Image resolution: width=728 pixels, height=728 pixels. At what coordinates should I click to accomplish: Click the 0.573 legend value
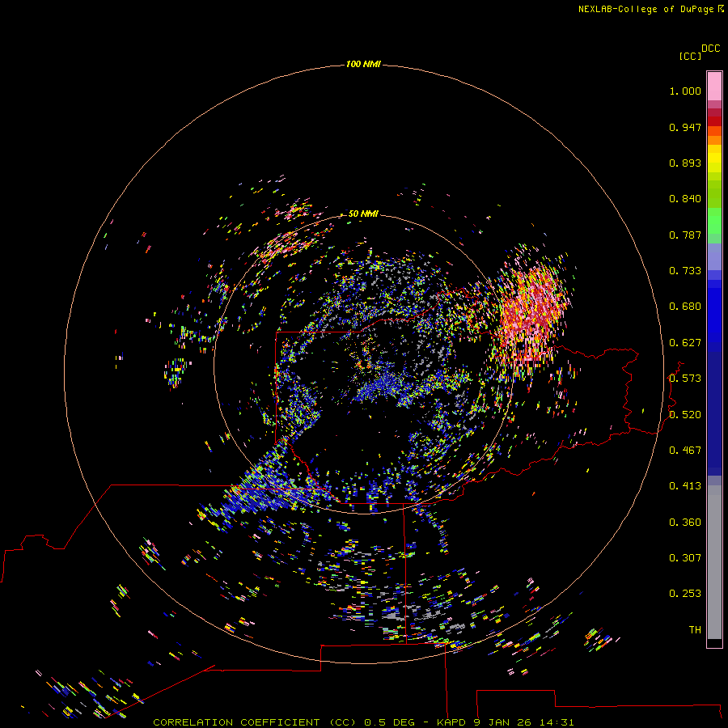click(685, 379)
